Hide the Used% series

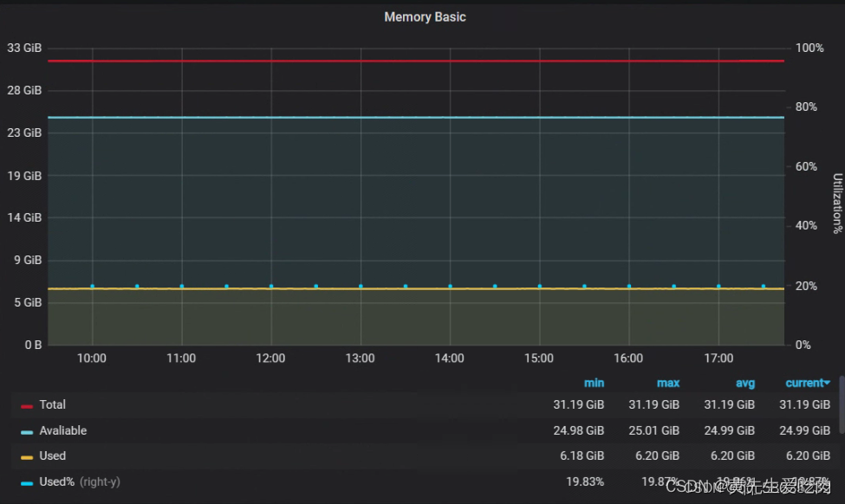tap(55, 481)
